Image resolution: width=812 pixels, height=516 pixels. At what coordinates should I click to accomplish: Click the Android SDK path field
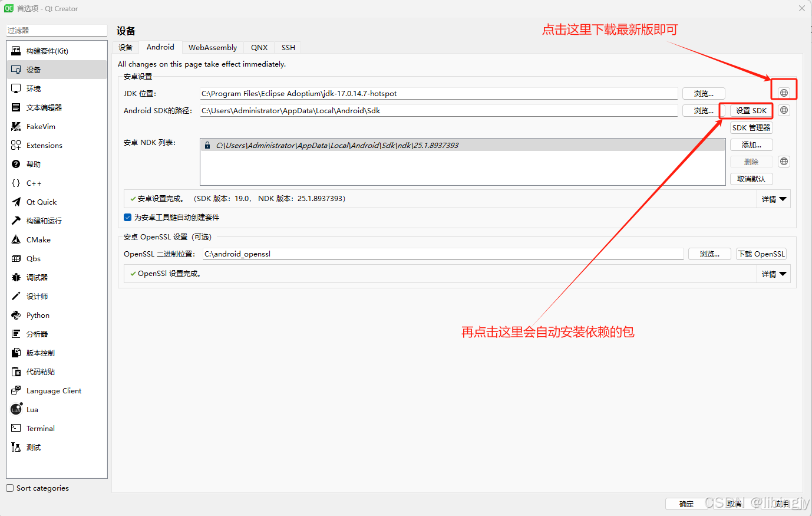[439, 110]
